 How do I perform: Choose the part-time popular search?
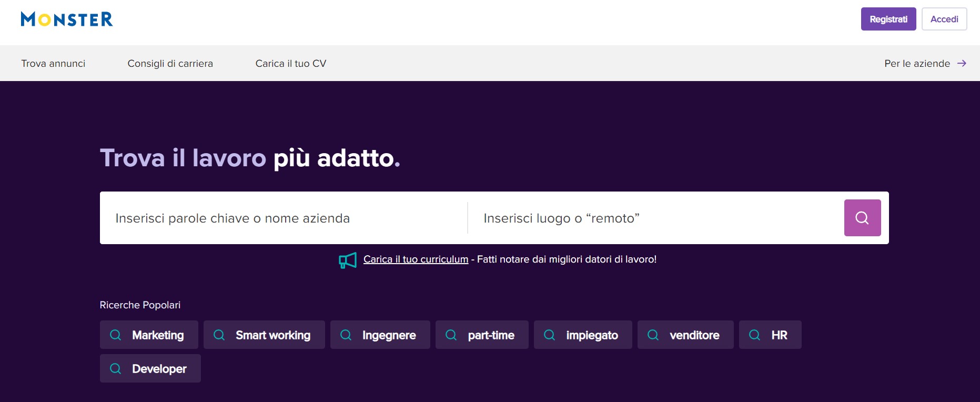[x=490, y=335]
